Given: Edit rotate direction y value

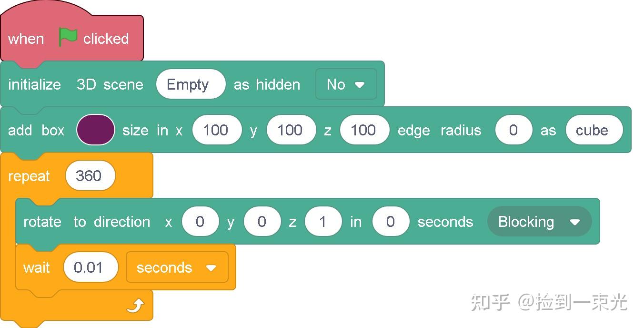Looking at the screenshot, I should point(262,222).
